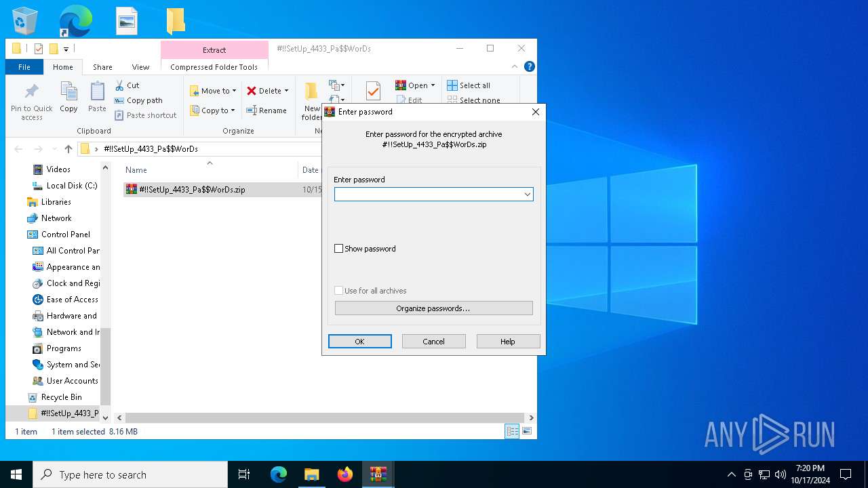Expand the Enter password dropdown history
This screenshot has width=868, height=488.
pyautogui.click(x=527, y=195)
